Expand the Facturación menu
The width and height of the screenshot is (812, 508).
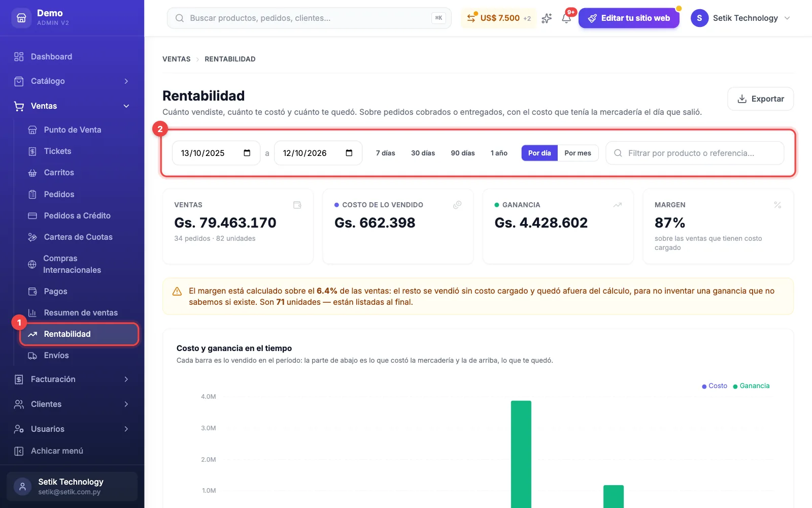coord(72,379)
